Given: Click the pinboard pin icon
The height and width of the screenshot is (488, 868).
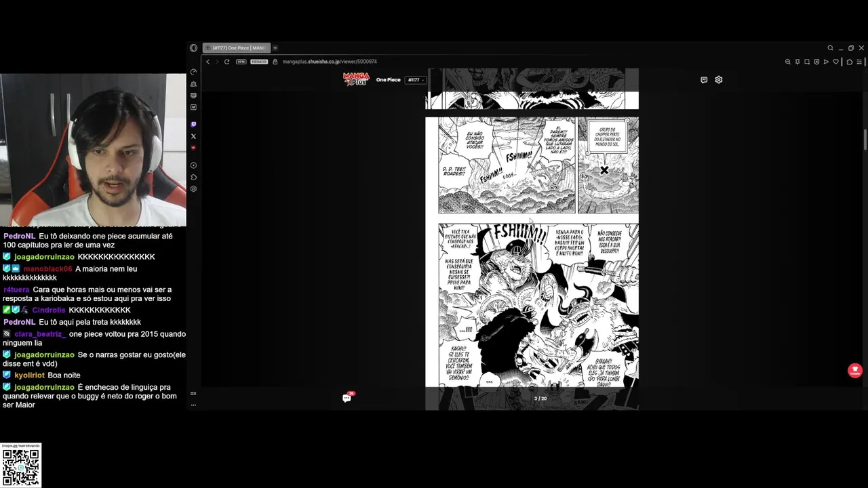Looking at the screenshot, I should pyautogui.click(x=797, y=62).
